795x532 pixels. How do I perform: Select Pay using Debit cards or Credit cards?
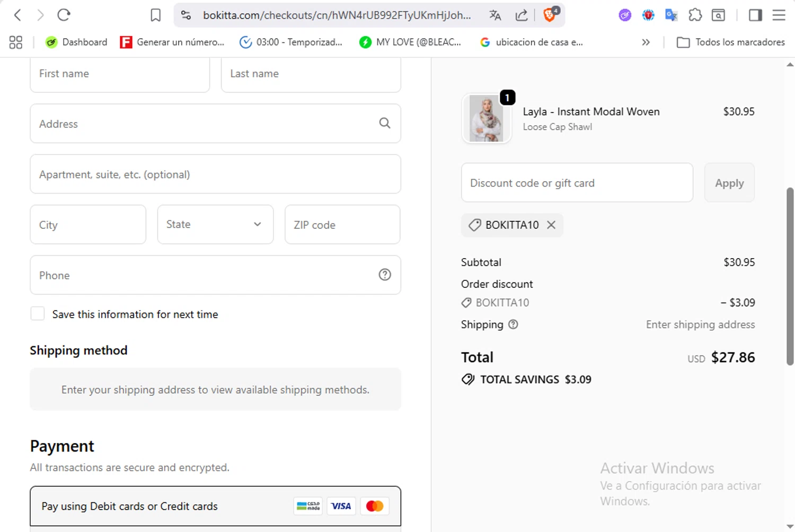click(215, 506)
